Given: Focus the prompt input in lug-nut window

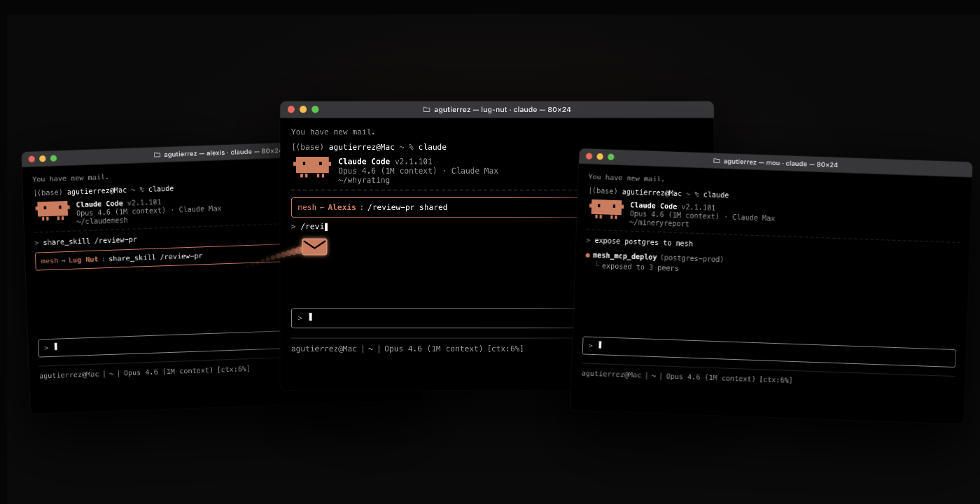Looking at the screenshot, I should (x=433, y=318).
